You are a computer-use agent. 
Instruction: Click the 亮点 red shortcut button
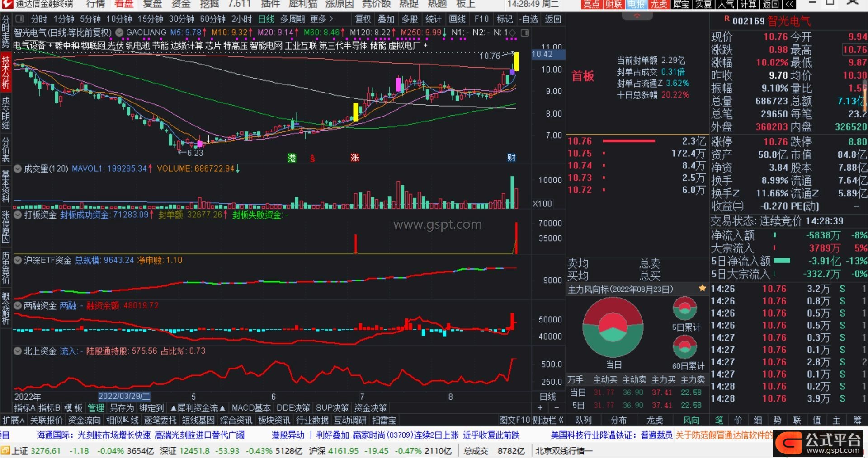[x=592, y=5]
